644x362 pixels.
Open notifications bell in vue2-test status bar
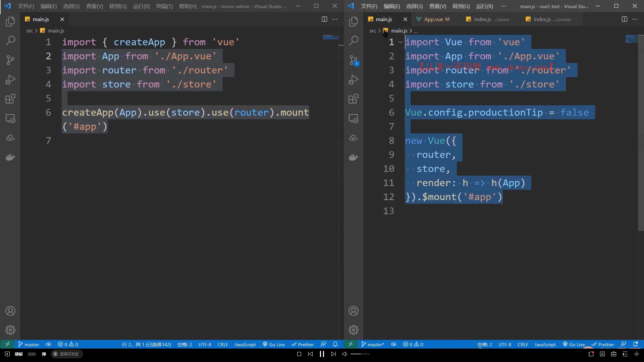(635, 344)
